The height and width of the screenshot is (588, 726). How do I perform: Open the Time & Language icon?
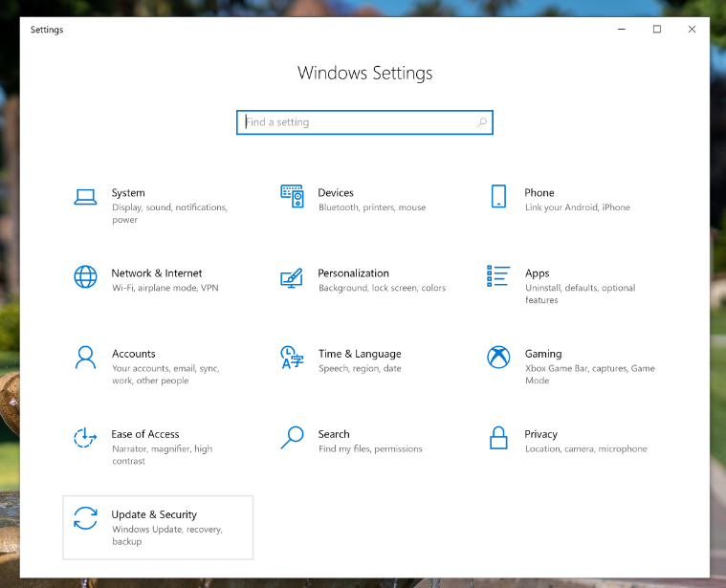292,358
